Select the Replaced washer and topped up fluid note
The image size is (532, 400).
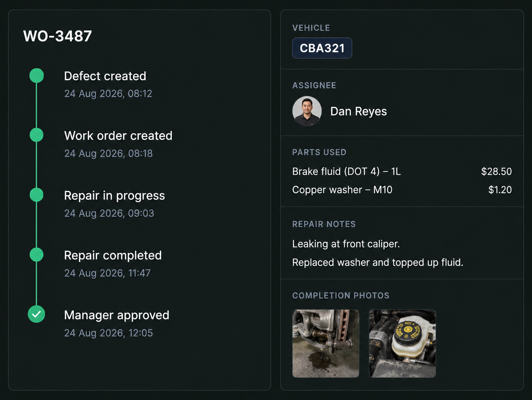tap(378, 262)
